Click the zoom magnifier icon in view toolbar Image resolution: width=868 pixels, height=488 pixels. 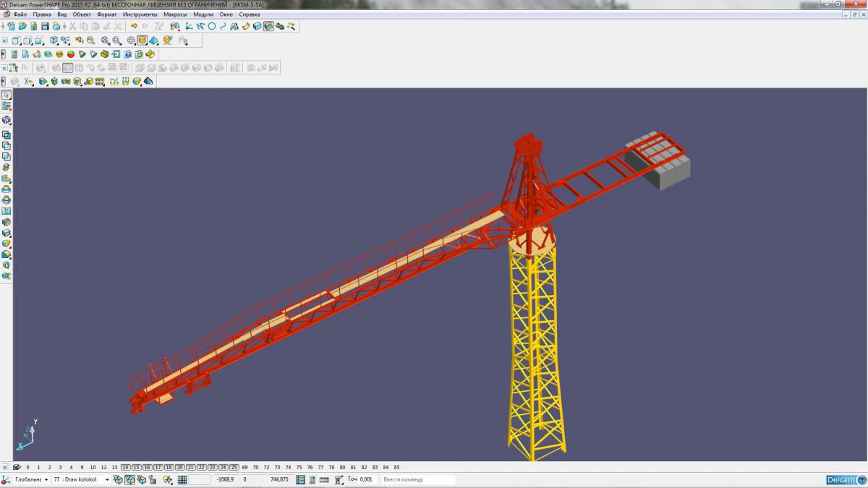click(x=90, y=40)
